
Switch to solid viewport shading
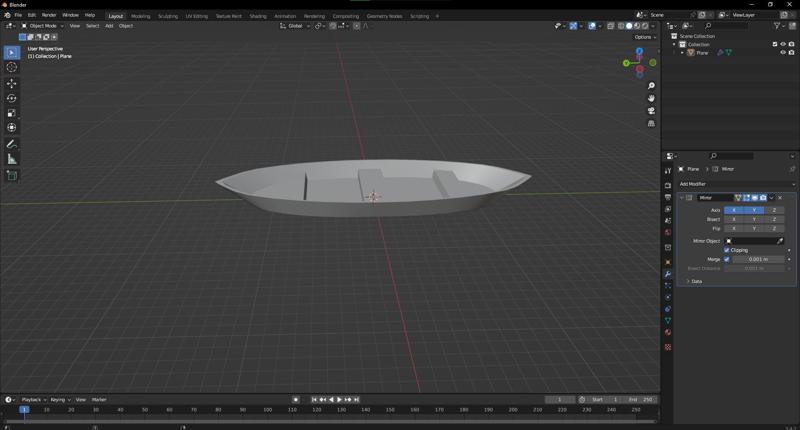point(629,26)
